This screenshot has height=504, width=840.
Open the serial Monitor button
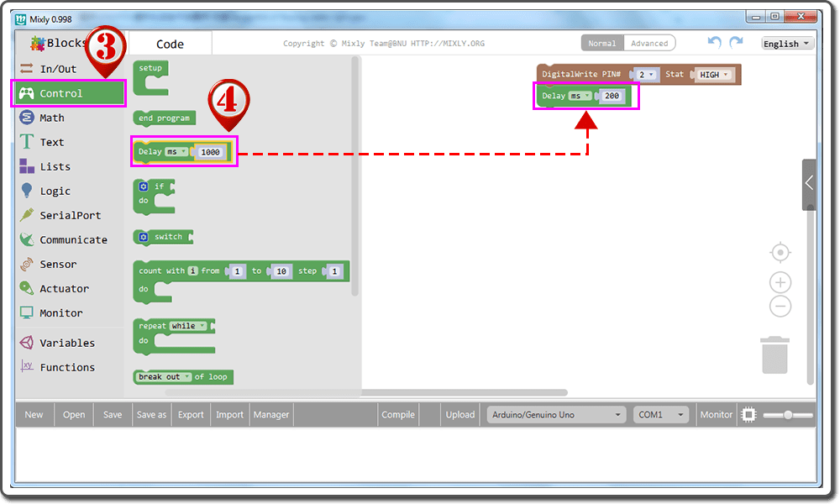(x=716, y=415)
